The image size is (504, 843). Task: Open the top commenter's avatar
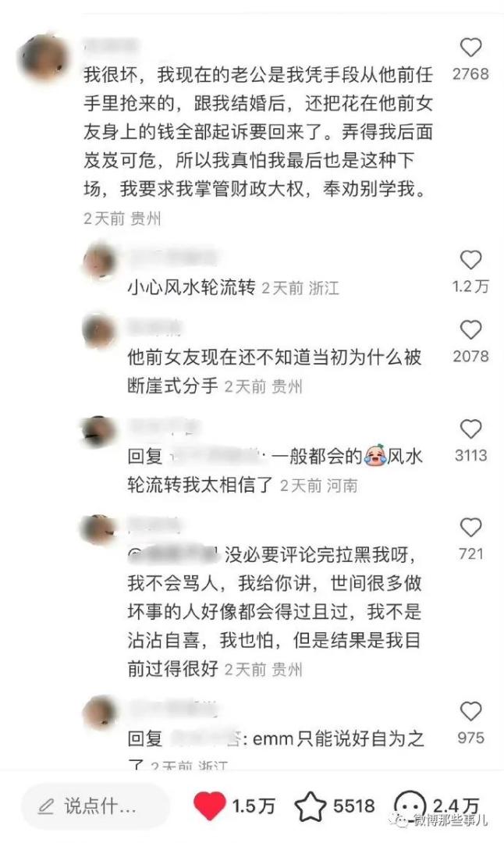pos(43,58)
